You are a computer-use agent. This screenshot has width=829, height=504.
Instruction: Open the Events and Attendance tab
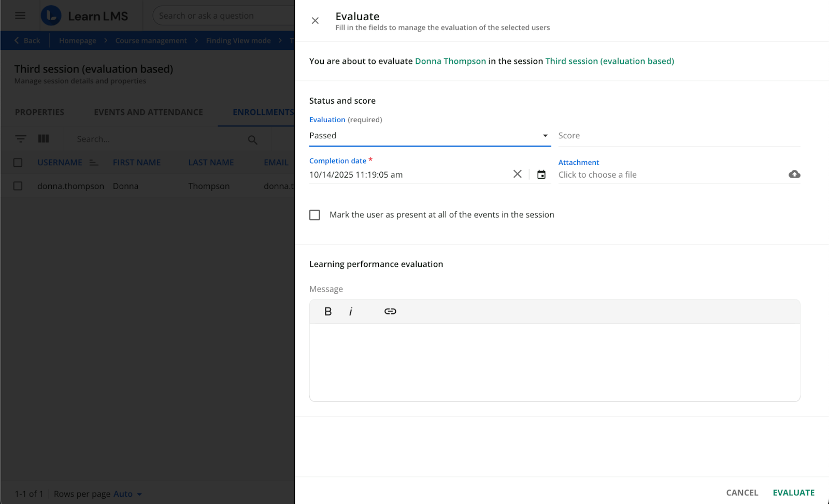(x=148, y=112)
